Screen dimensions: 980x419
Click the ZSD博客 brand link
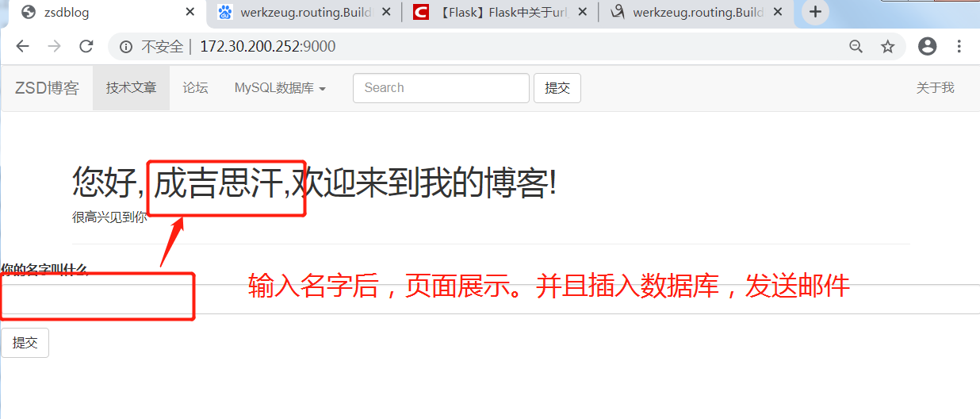point(47,88)
